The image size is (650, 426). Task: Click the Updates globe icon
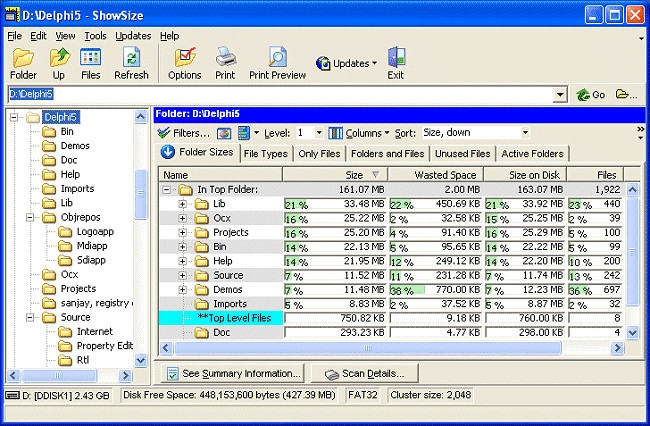tap(323, 63)
